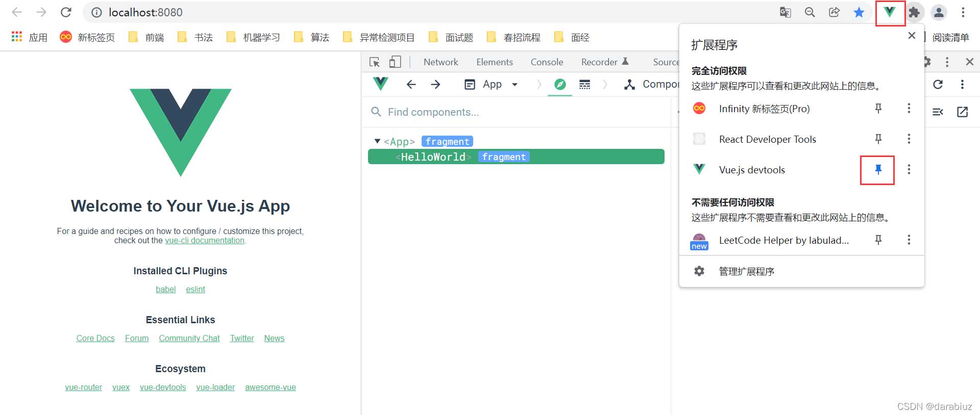Open the App selector dropdown in Vue devtools

click(x=492, y=84)
